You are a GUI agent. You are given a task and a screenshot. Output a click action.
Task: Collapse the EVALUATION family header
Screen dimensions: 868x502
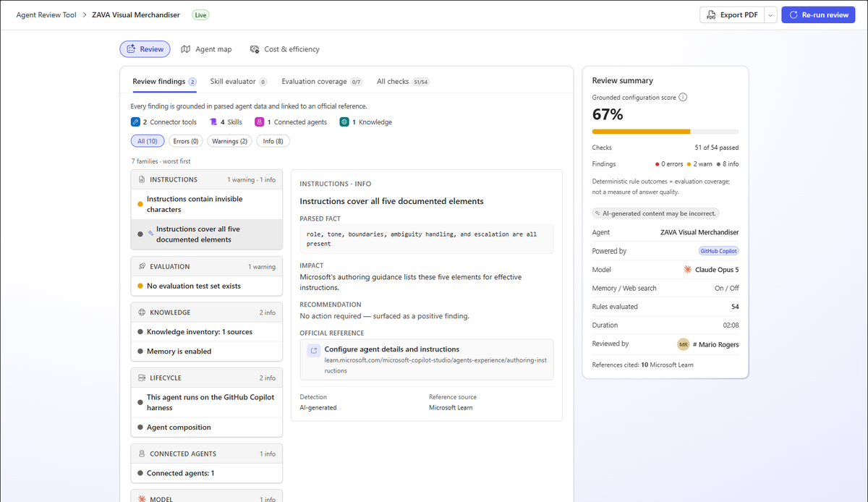coord(206,266)
